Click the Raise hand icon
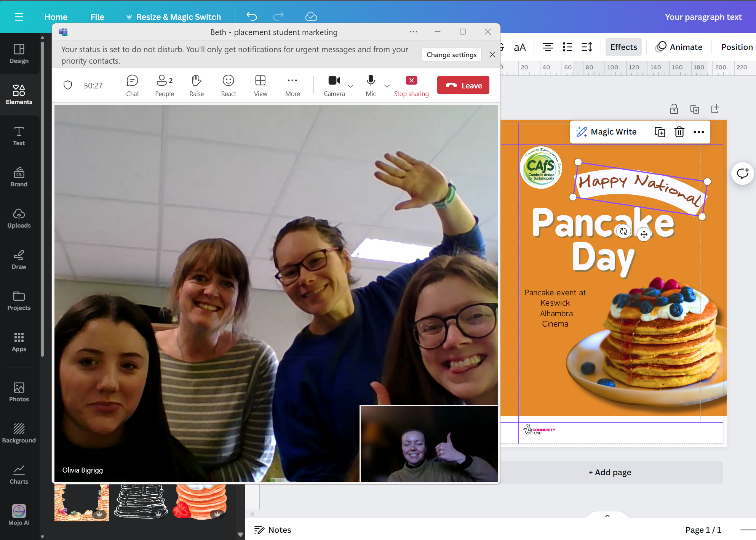 tap(196, 85)
